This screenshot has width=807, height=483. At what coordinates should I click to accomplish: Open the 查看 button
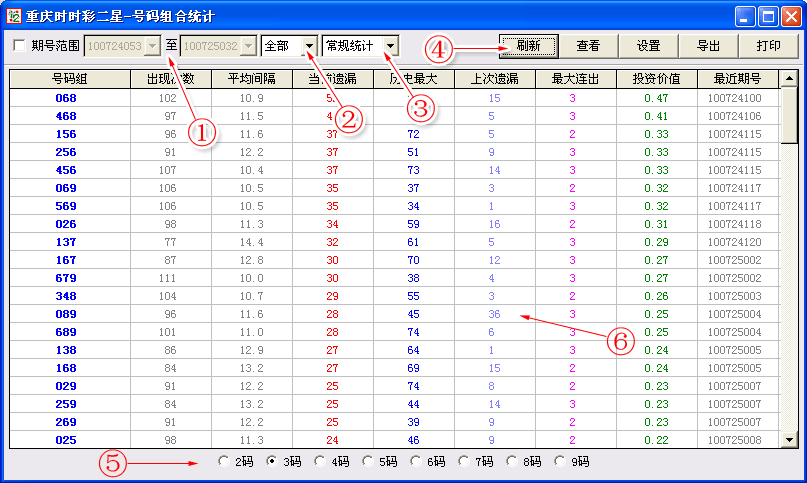point(588,46)
